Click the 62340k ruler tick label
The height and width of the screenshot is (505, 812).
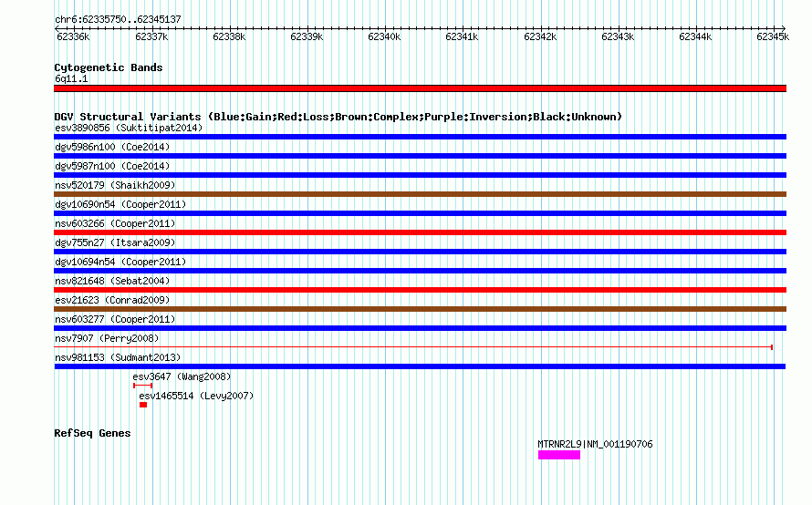[x=384, y=37]
